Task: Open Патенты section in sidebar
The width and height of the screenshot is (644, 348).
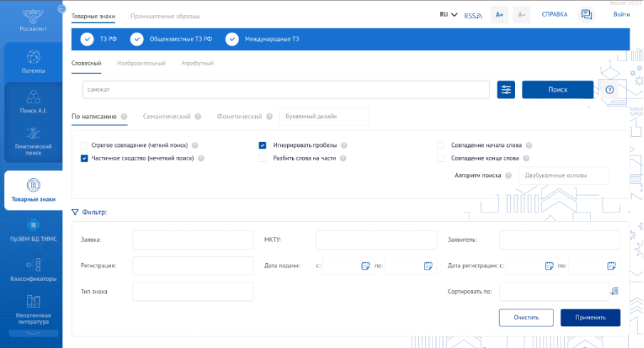Action: (x=33, y=62)
